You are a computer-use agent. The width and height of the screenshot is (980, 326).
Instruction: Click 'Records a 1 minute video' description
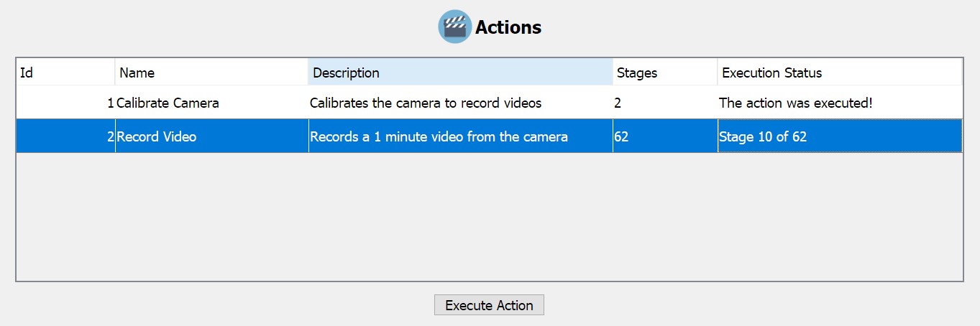(439, 136)
